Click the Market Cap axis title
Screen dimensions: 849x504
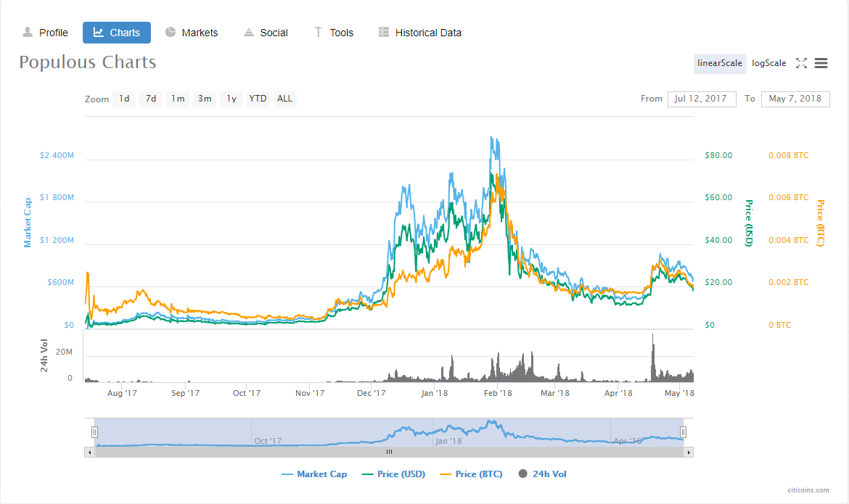tap(28, 223)
